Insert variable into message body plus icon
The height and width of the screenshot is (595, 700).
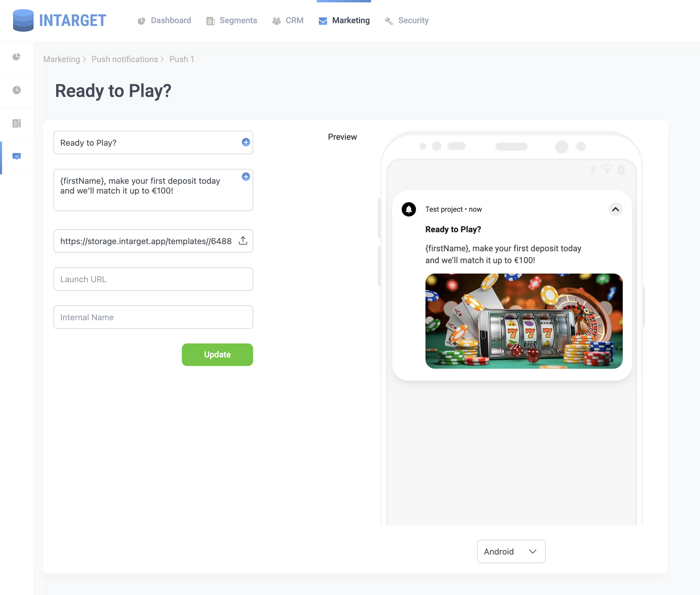[x=246, y=176]
